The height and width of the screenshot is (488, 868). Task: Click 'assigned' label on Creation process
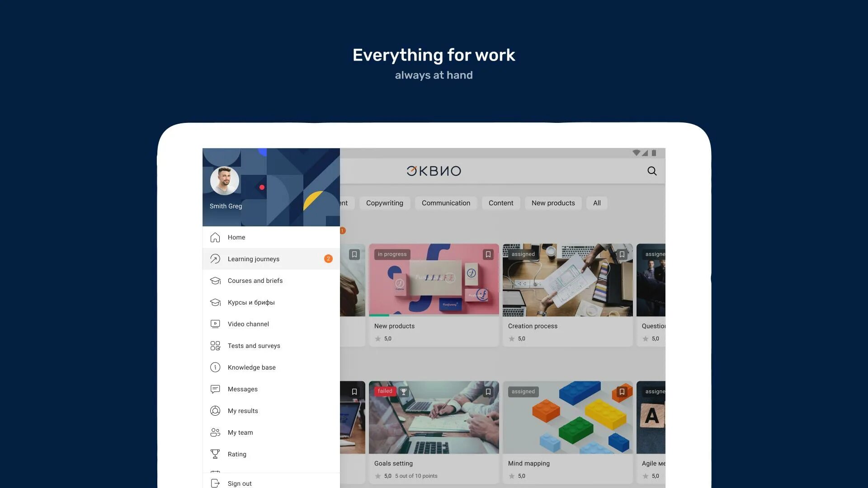523,254
